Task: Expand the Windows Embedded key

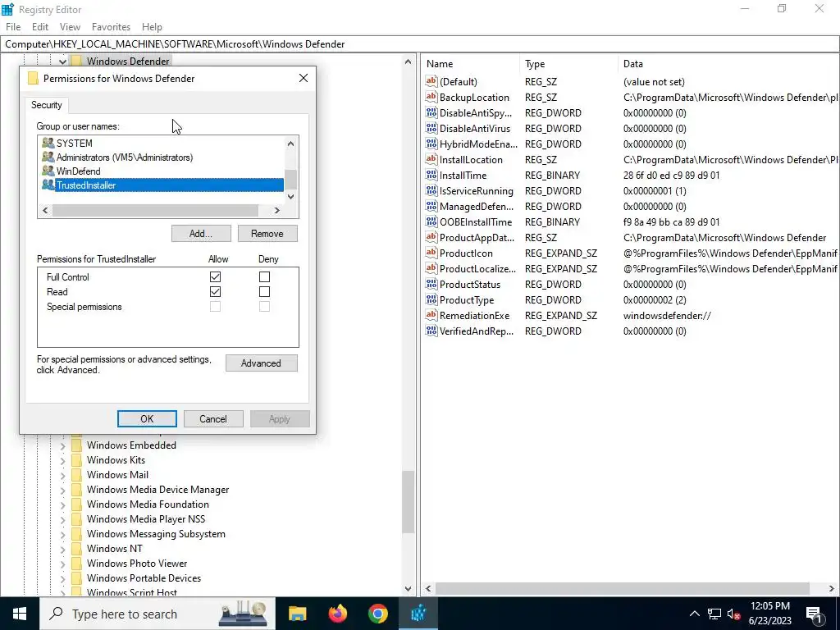Action: [x=62, y=445]
